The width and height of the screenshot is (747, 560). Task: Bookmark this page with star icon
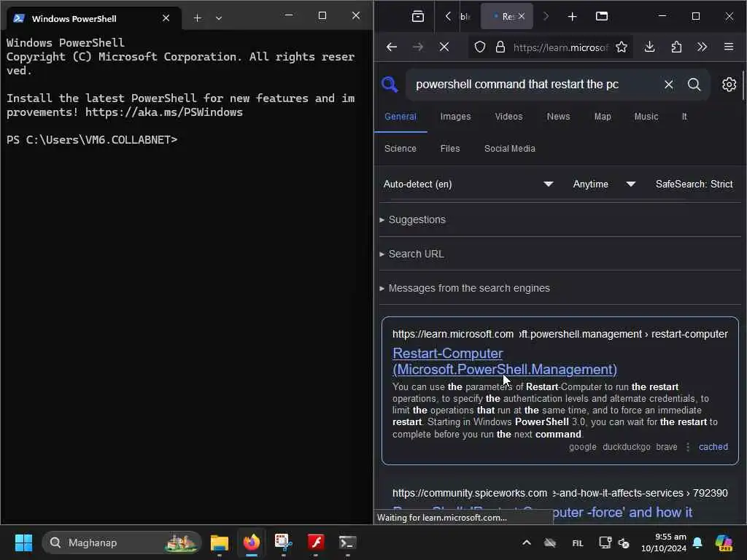click(622, 47)
